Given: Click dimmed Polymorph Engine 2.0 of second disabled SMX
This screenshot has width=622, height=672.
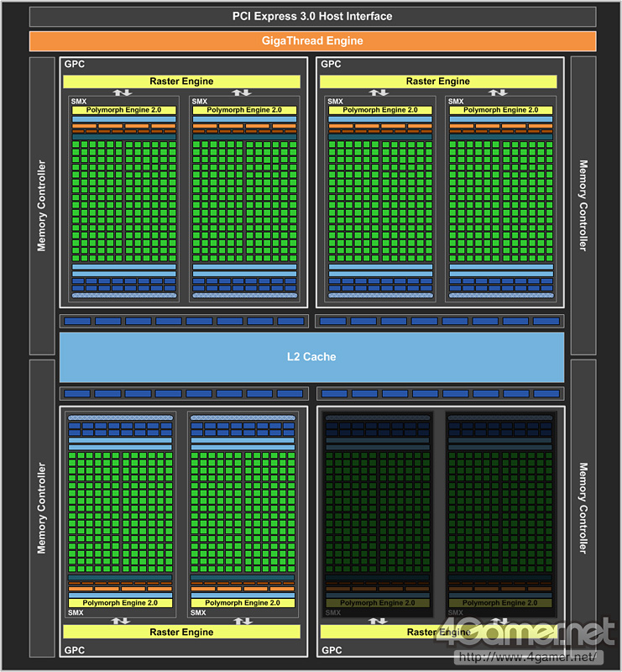Looking at the screenshot, I should 500,603.
